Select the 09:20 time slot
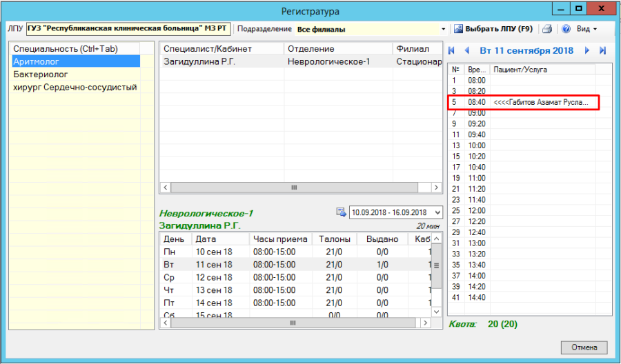The image size is (621, 364). 530,124
